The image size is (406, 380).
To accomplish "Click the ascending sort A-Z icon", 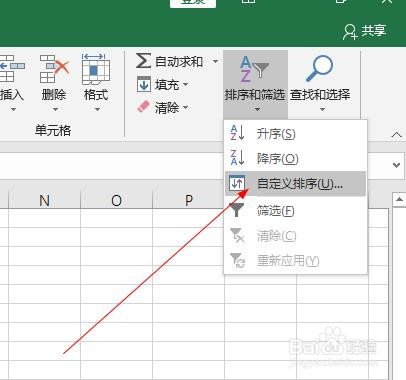I will (x=238, y=133).
